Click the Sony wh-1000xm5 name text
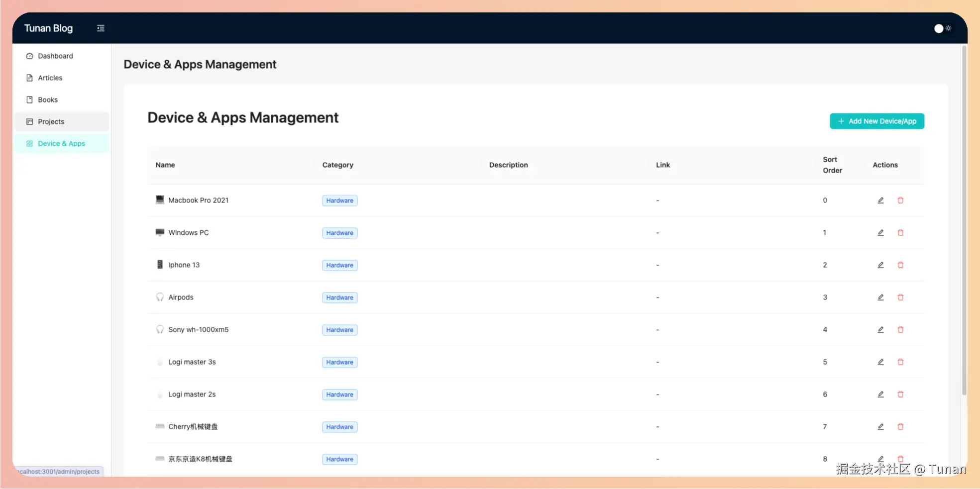 point(199,330)
